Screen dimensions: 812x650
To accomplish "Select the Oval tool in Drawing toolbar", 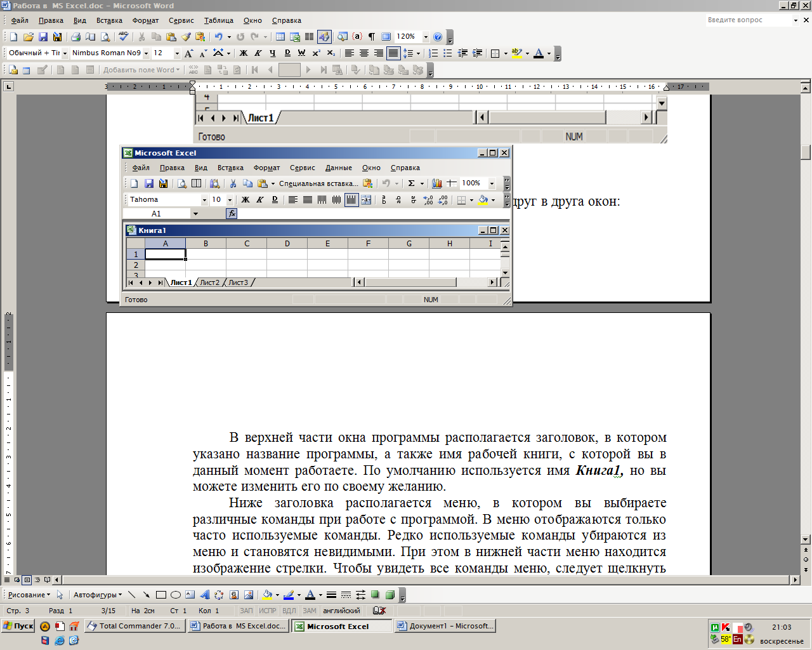I will point(176,595).
